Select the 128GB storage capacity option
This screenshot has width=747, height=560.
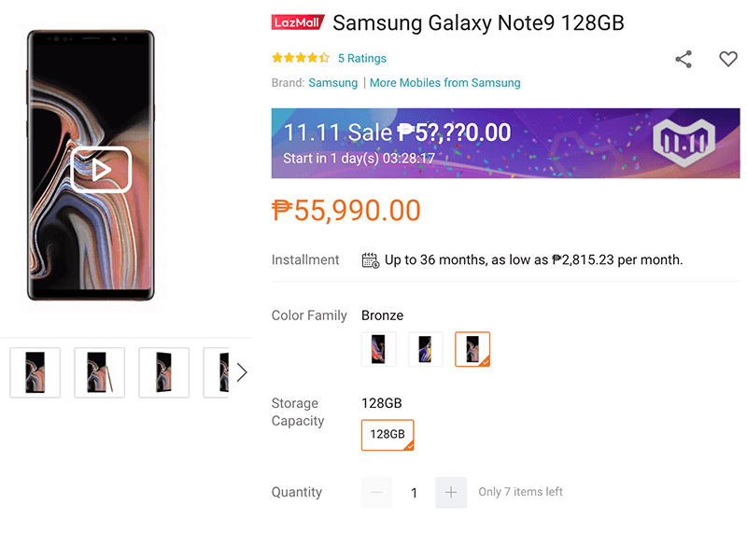(388, 435)
